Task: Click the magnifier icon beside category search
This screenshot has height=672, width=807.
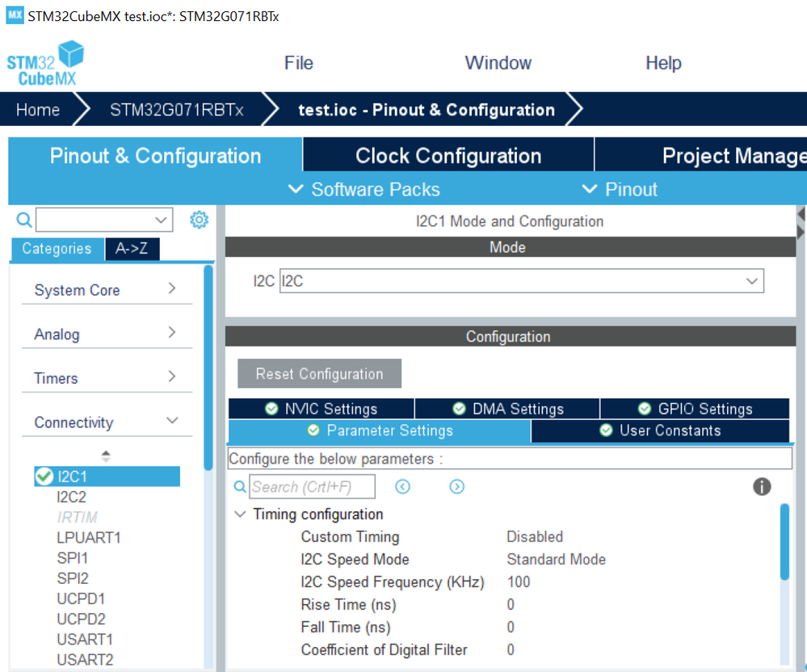Action: point(23,220)
